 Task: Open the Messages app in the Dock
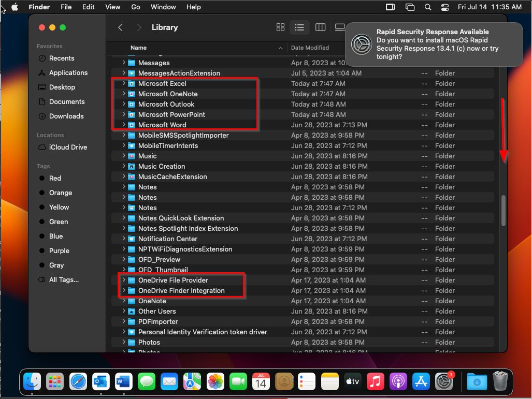[x=147, y=381]
